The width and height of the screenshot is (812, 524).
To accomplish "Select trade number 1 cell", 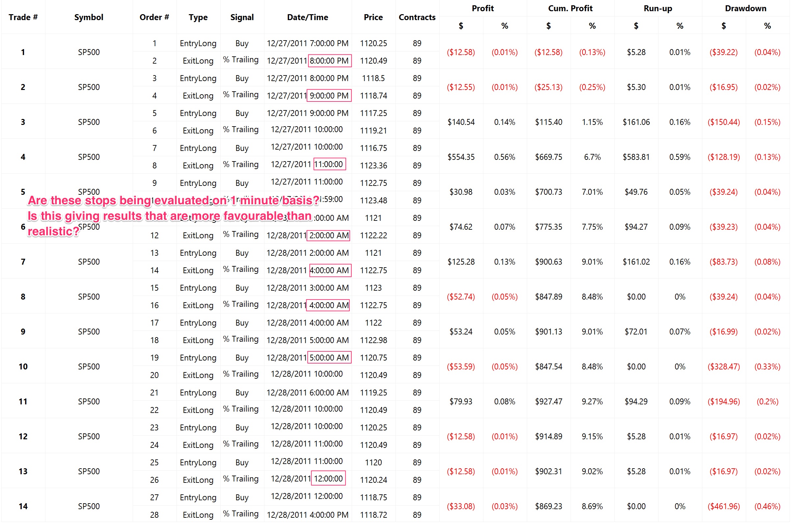I will pyautogui.click(x=23, y=52).
